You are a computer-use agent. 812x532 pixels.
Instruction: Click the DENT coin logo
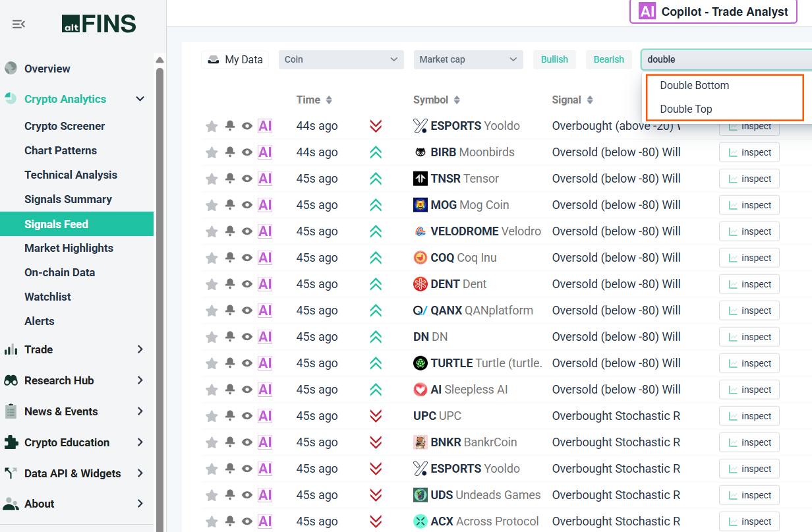coord(420,284)
